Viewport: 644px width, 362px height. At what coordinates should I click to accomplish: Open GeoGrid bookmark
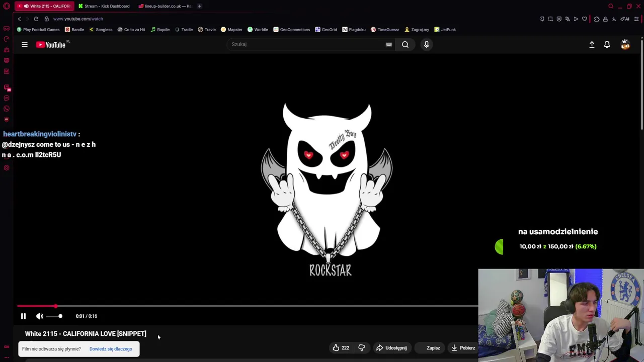tap(326, 30)
